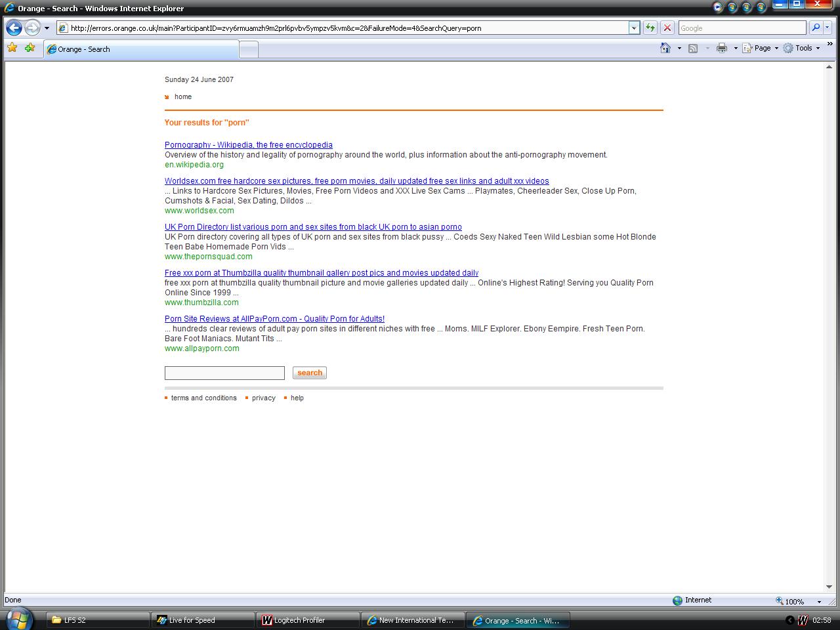The height and width of the screenshot is (630, 840).
Task: Click the Home house icon
Action: pos(665,48)
